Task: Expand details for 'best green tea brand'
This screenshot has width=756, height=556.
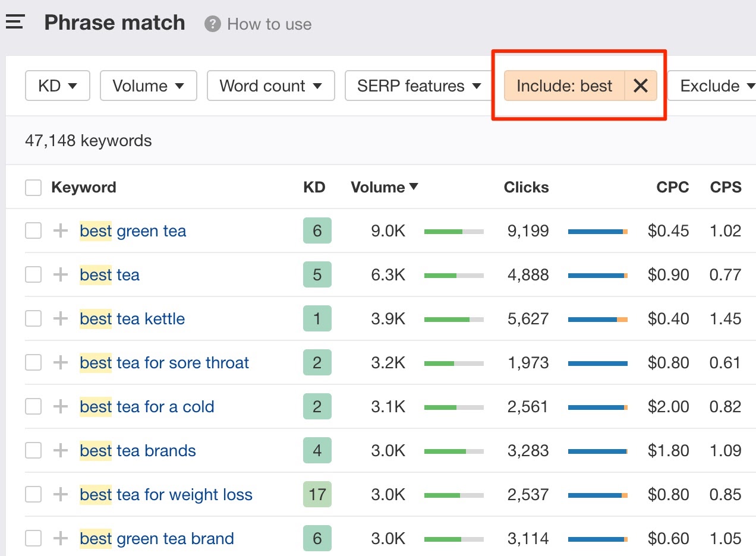Action: [59, 538]
